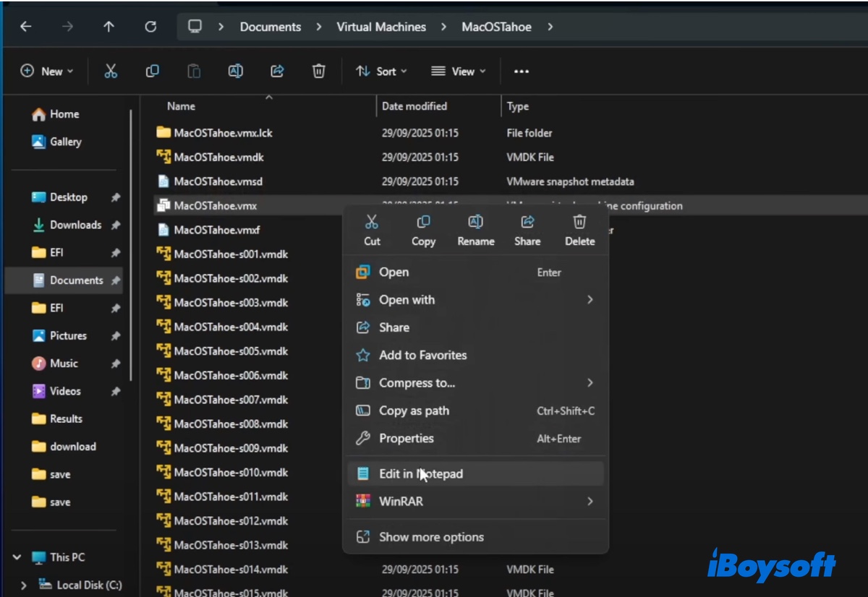Screen dimensions: 868x597
Task: Open Downloads in the sidebar
Action: (75, 225)
